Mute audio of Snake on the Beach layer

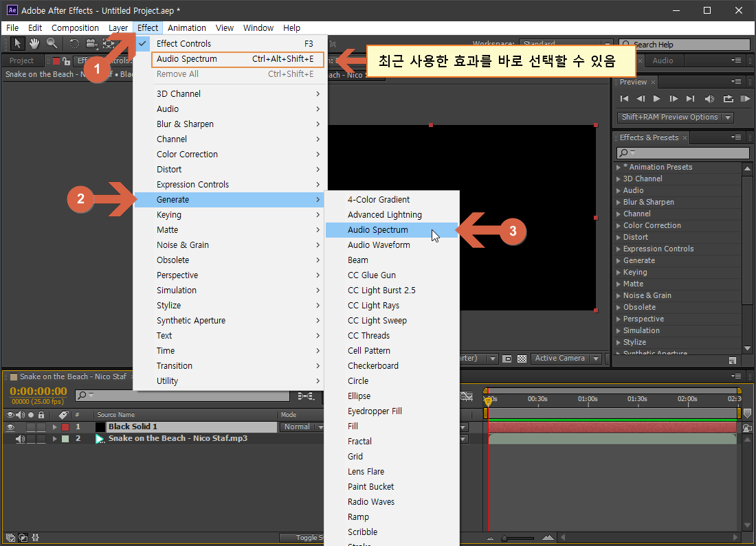point(20,439)
